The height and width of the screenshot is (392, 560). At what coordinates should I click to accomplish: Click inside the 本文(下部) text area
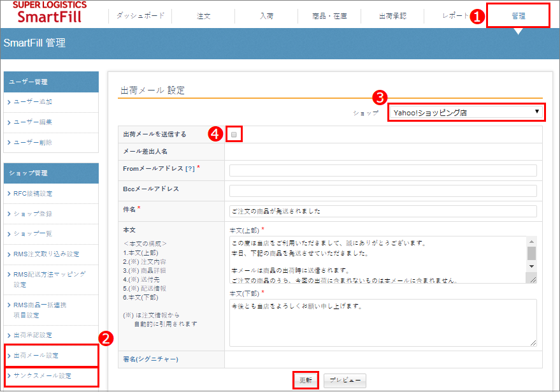382,323
